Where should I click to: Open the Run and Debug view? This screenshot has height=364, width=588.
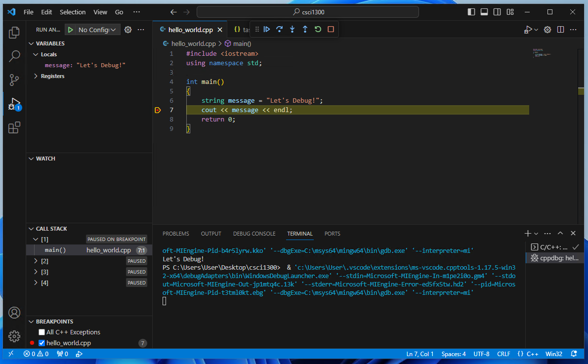(x=14, y=104)
